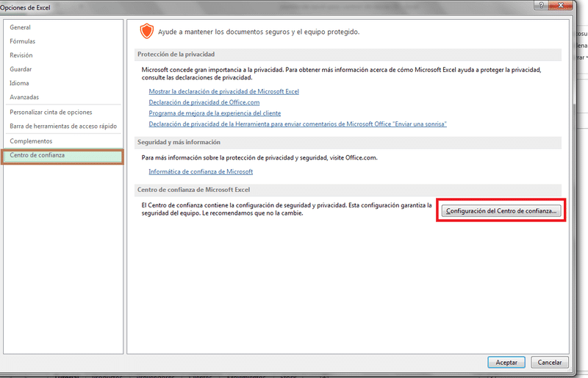Open Barra de herramientas de acceso rápido
The width and height of the screenshot is (588, 378).
63,126
